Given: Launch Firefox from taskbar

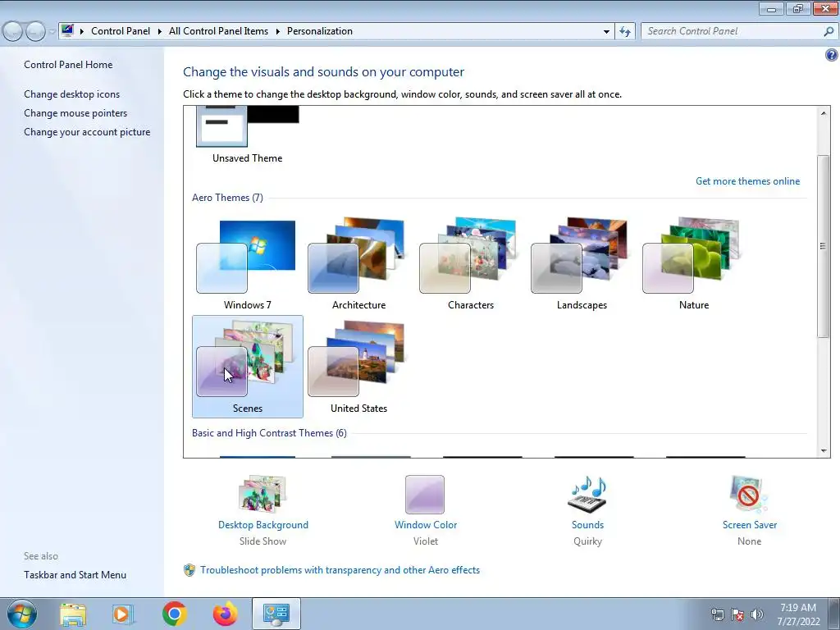Looking at the screenshot, I should 226,614.
